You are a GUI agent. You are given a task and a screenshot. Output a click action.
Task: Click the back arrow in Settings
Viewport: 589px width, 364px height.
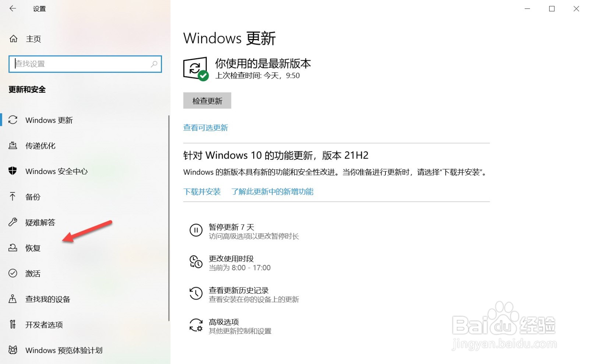13,8
